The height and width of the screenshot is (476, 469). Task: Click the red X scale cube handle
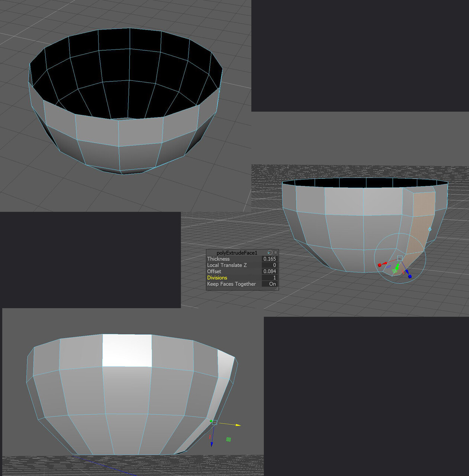click(380, 265)
